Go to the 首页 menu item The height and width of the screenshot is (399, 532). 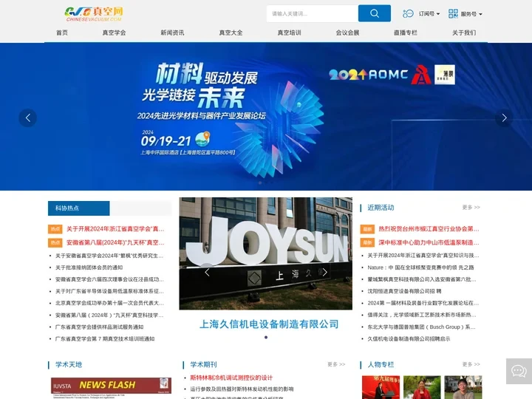[x=62, y=33]
